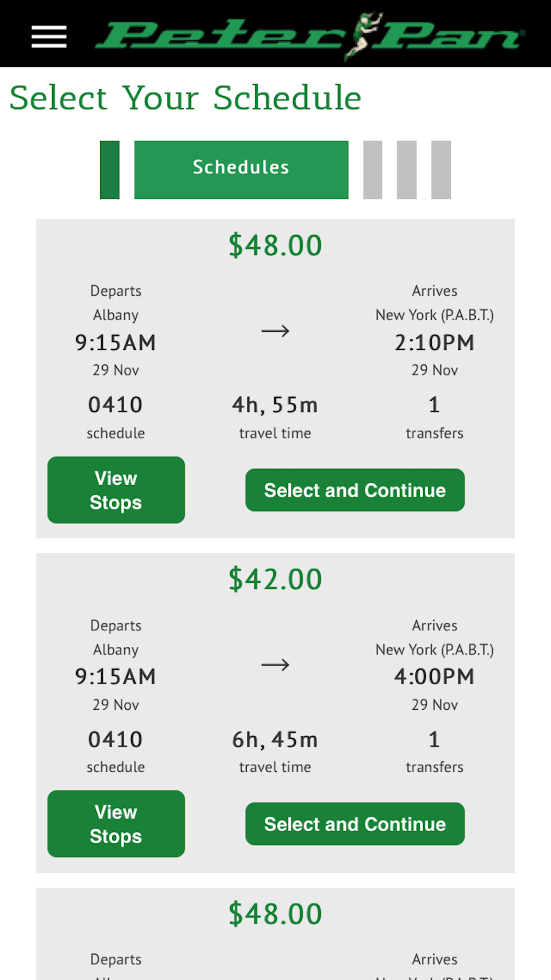The height and width of the screenshot is (980, 551).
Task: Click the arrow in the 2:10PM arrival trip
Action: click(275, 331)
